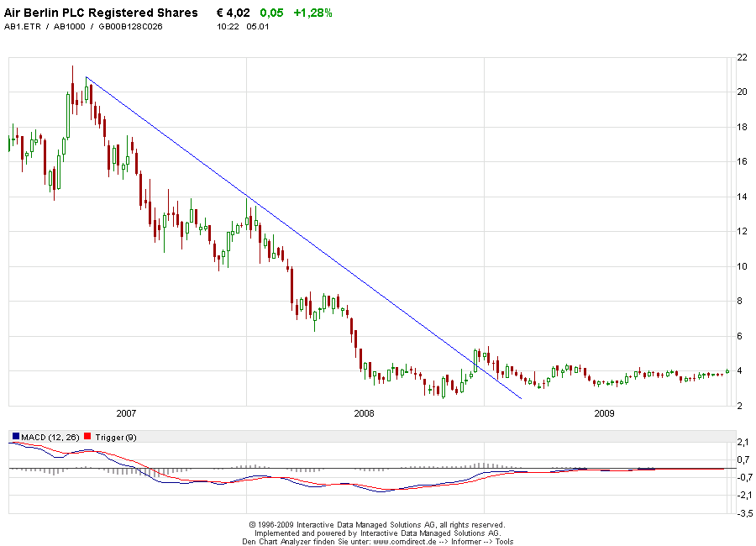Click the 6 price axis label
The height and width of the screenshot is (546, 756).
739,336
